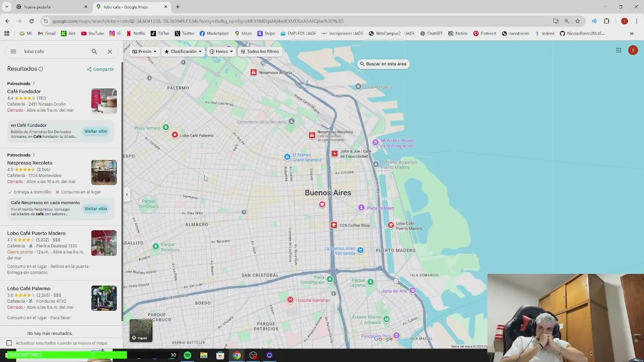Click the Lobo Cafe Puerto Madero map pin
This screenshot has width=644, height=362.
click(391, 225)
